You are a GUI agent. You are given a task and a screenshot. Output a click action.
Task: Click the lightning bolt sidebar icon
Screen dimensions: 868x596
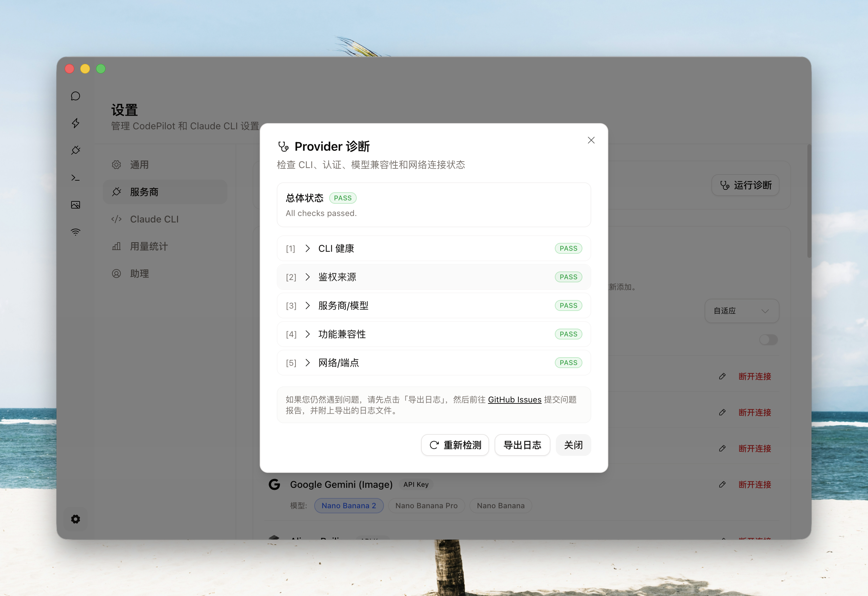click(x=76, y=123)
